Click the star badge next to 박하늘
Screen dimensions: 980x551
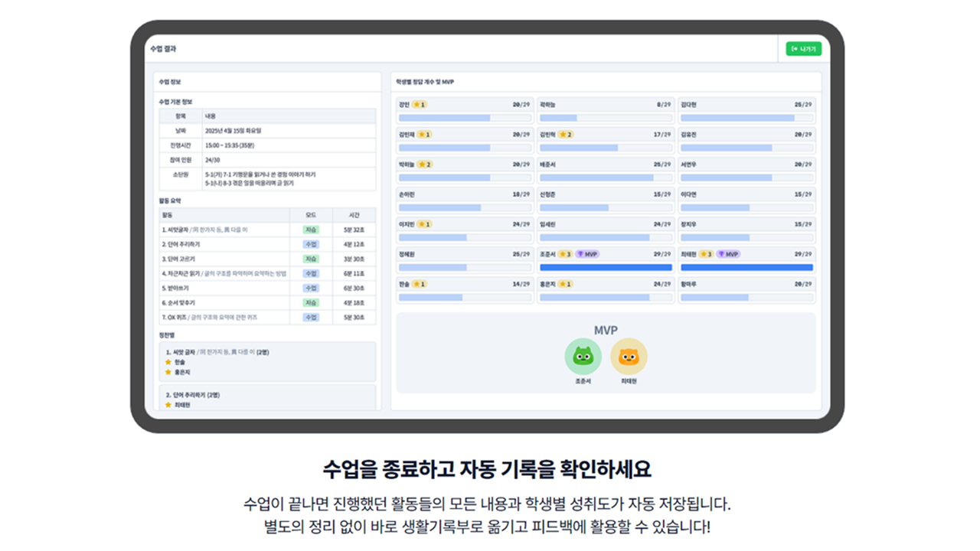[425, 165]
